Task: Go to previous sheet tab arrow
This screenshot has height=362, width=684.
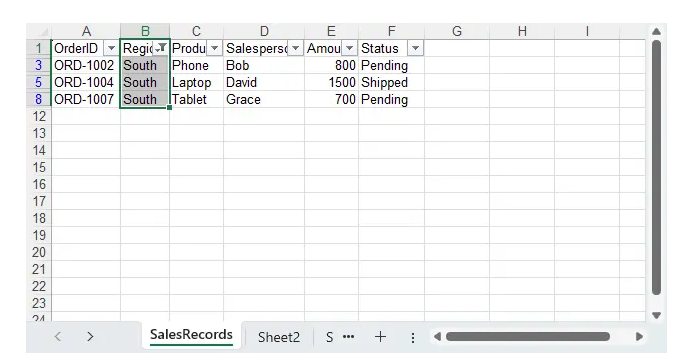Action: [x=58, y=337]
